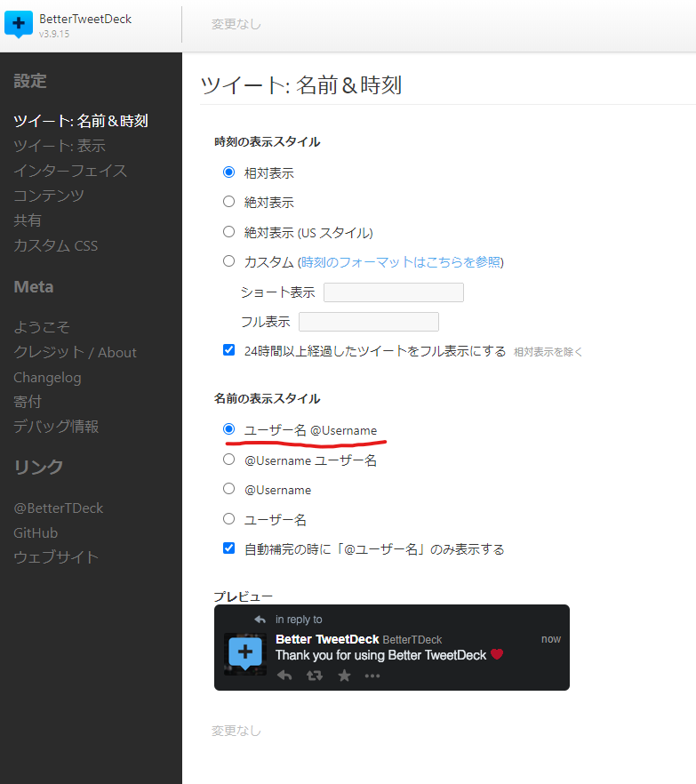Open the @BetterTDeck Twitter link

click(x=58, y=508)
